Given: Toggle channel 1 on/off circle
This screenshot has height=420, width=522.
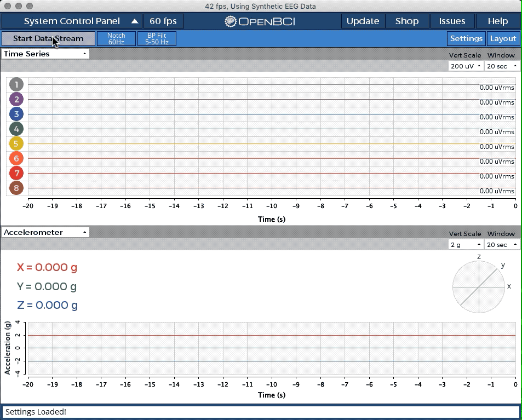Looking at the screenshot, I should coord(16,84).
